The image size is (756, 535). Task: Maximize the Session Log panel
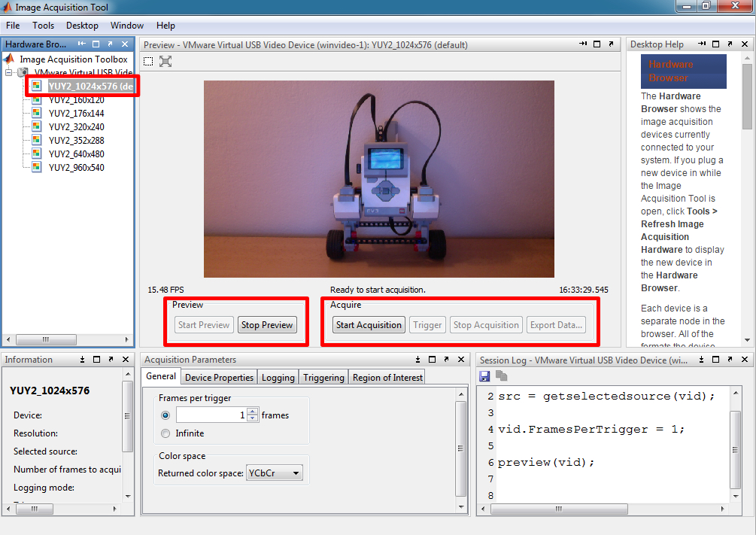pos(716,360)
